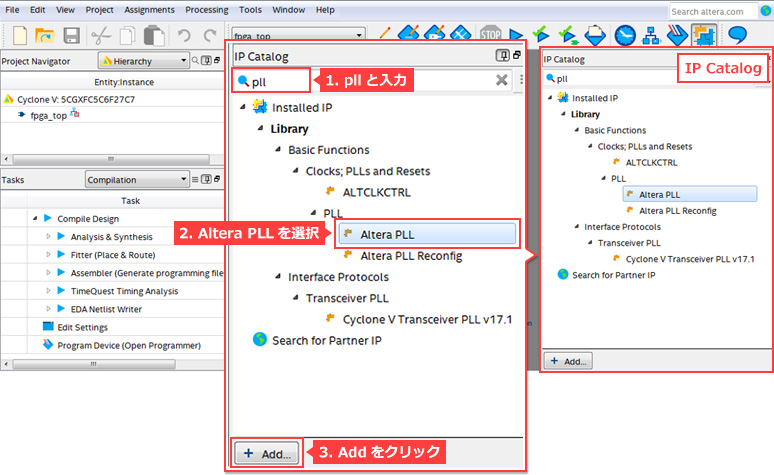Expand the Analysis & Synthesis task
The image size is (774, 475).
[48, 237]
